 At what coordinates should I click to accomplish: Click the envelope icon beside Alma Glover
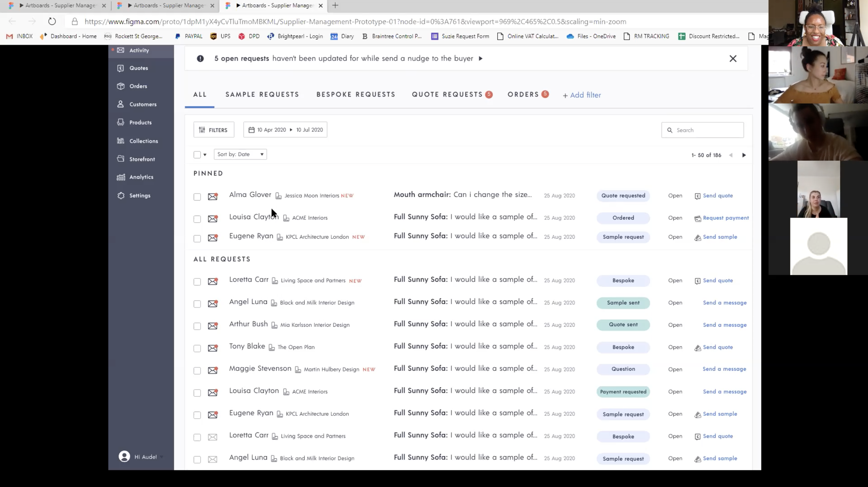pyautogui.click(x=212, y=196)
